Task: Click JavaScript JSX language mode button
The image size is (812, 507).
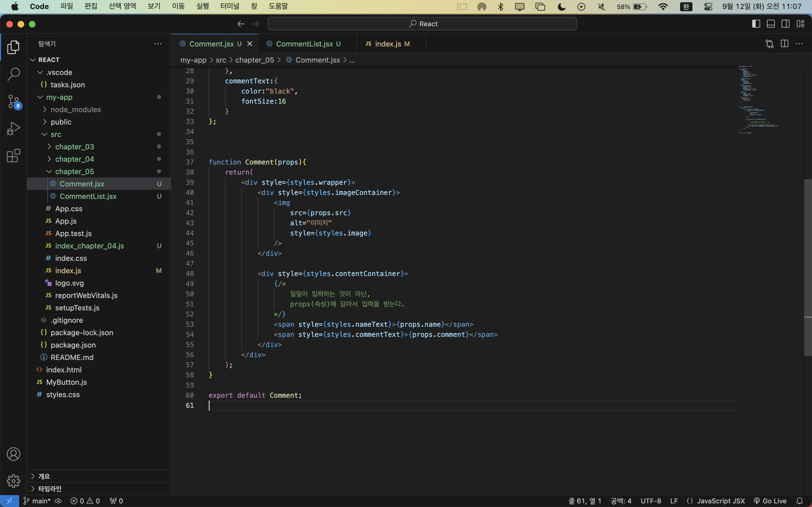Action: [720, 501]
